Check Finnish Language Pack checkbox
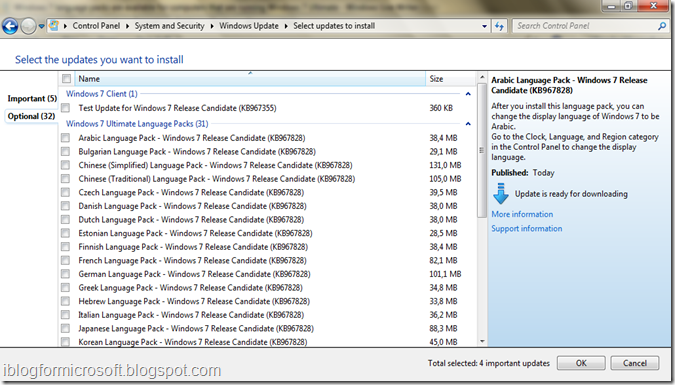Screen dimensions: 675x385 tap(65, 246)
